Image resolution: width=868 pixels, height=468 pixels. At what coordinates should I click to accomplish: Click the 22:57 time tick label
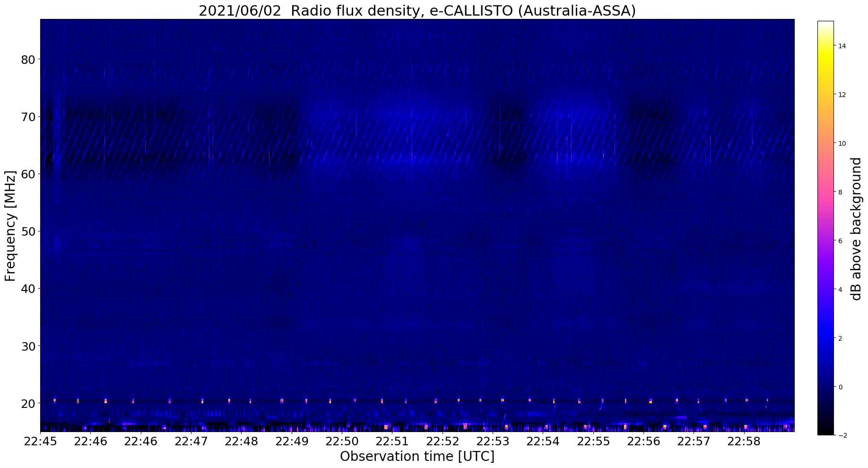tap(694, 442)
